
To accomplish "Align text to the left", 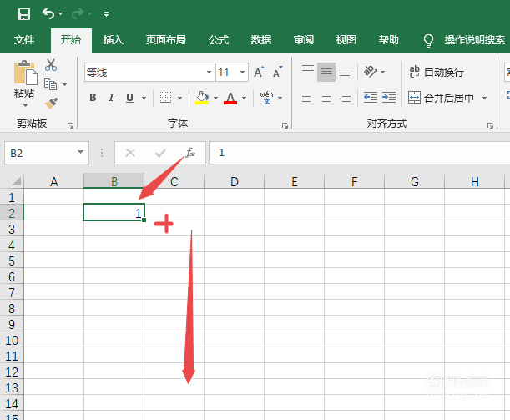I will 308,97.
